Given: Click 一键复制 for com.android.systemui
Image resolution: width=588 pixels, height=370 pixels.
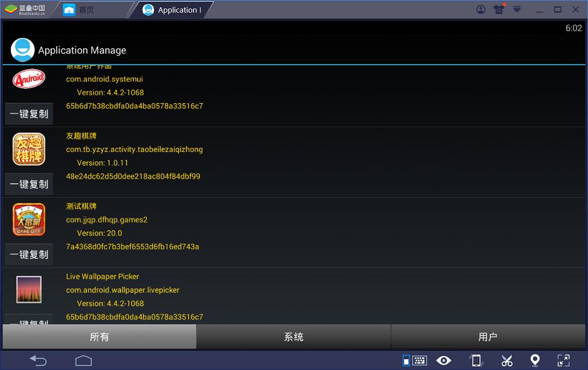Looking at the screenshot, I should point(29,114).
